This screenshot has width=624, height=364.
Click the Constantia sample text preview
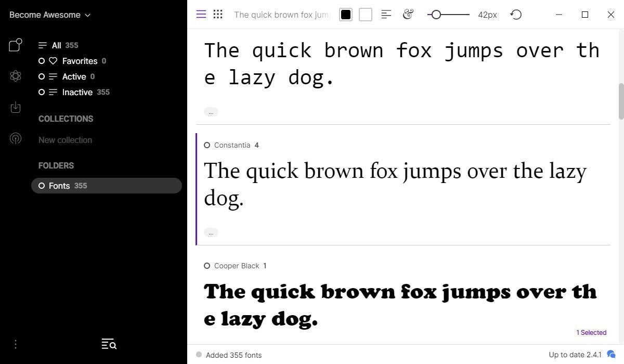395,185
